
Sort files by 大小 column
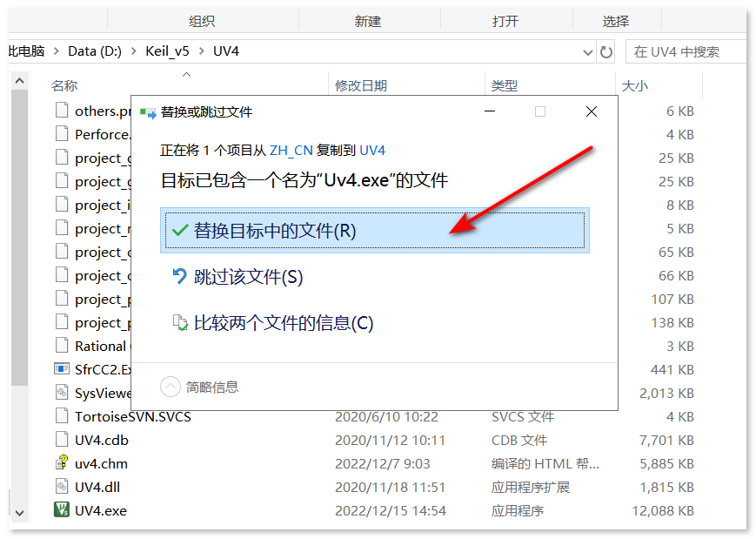coord(635,86)
